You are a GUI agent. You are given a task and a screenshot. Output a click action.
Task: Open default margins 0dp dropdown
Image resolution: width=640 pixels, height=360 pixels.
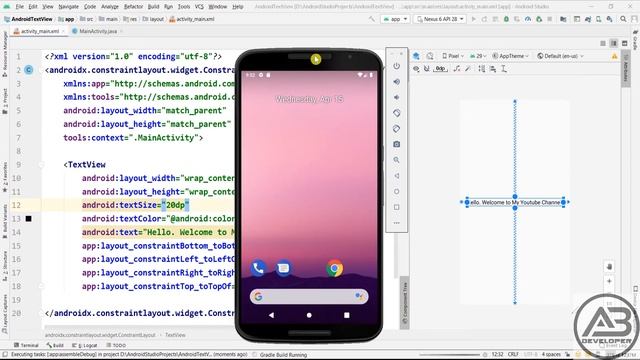point(440,69)
